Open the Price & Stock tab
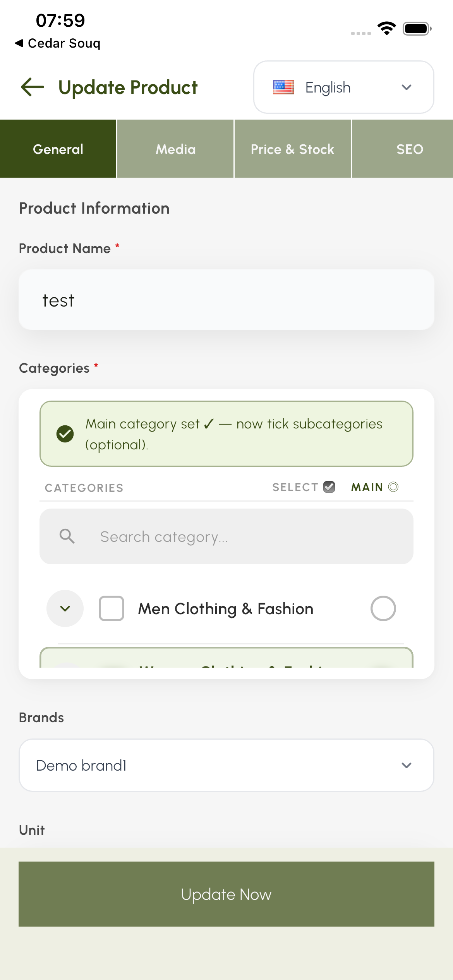Image resolution: width=453 pixels, height=980 pixels. [292, 149]
